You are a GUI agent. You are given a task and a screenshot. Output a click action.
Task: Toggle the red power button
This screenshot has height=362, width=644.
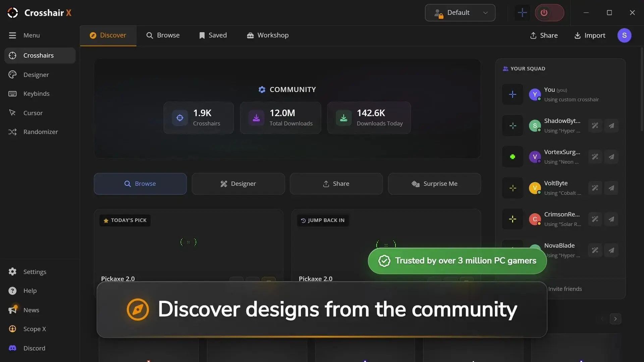point(549,13)
